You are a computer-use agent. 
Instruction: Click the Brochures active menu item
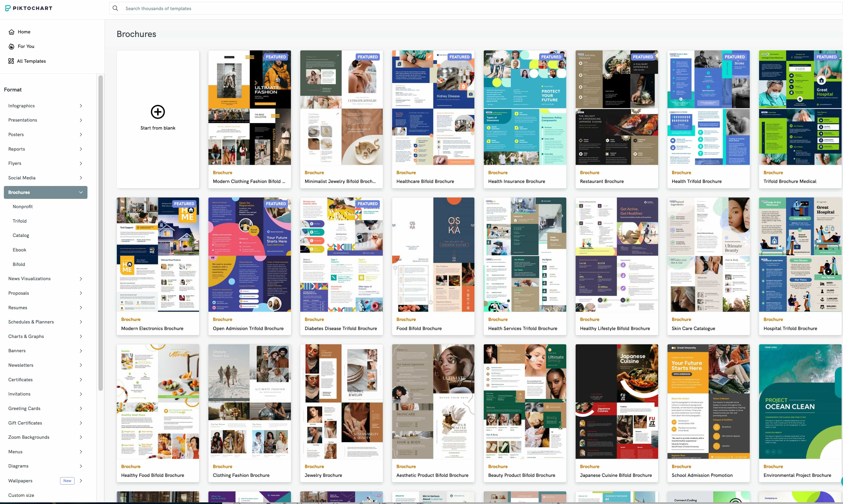(x=45, y=192)
